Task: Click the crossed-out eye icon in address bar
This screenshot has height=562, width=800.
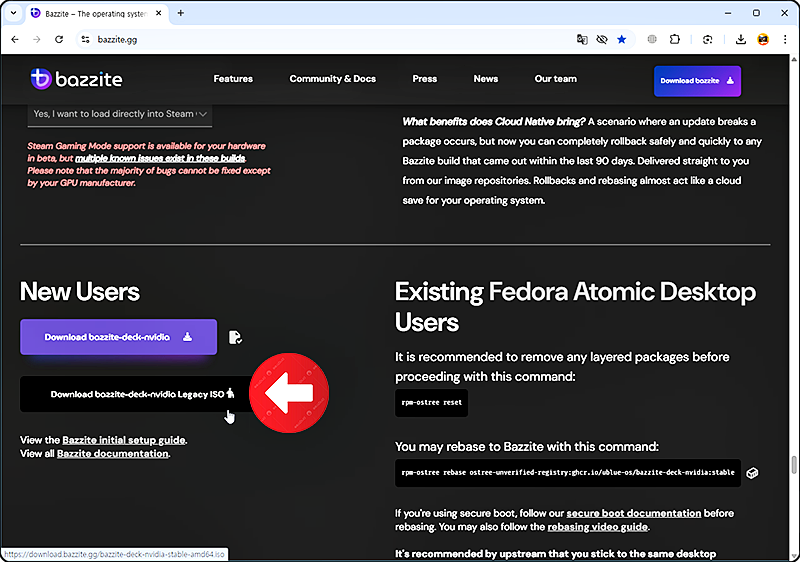Action: pos(602,39)
